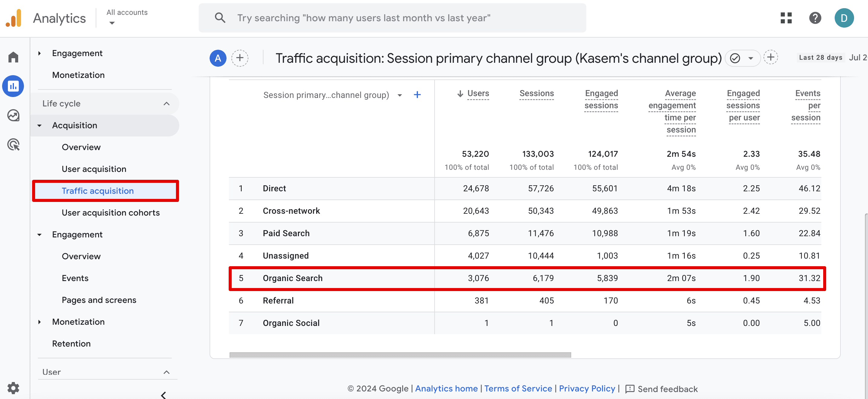The width and height of the screenshot is (868, 399).
Task: Click the Google Analytics logo
Action: pos(14,18)
